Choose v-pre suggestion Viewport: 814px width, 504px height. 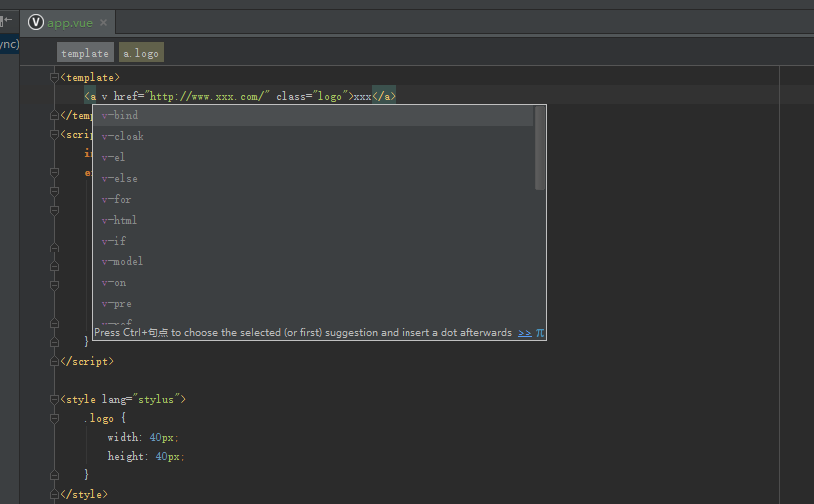point(314,303)
